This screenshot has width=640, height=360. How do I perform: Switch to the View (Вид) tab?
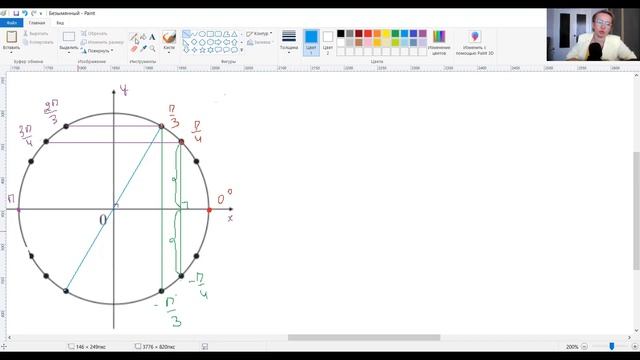pyautogui.click(x=60, y=23)
